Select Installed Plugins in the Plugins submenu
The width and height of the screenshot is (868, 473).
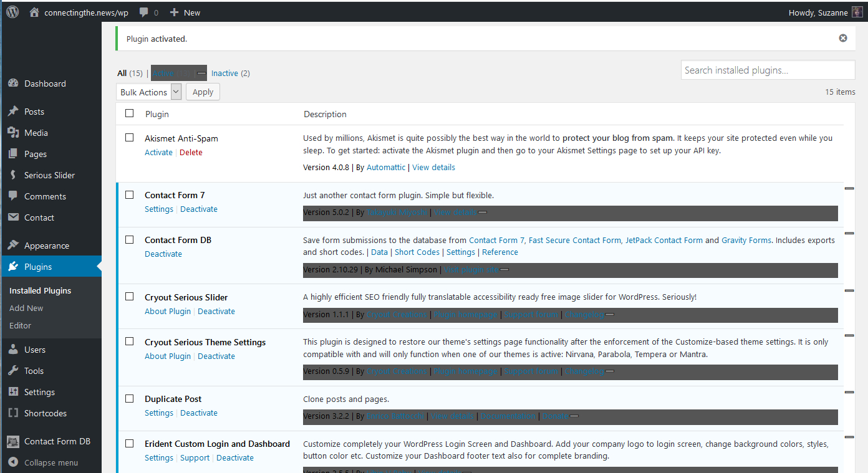point(41,290)
